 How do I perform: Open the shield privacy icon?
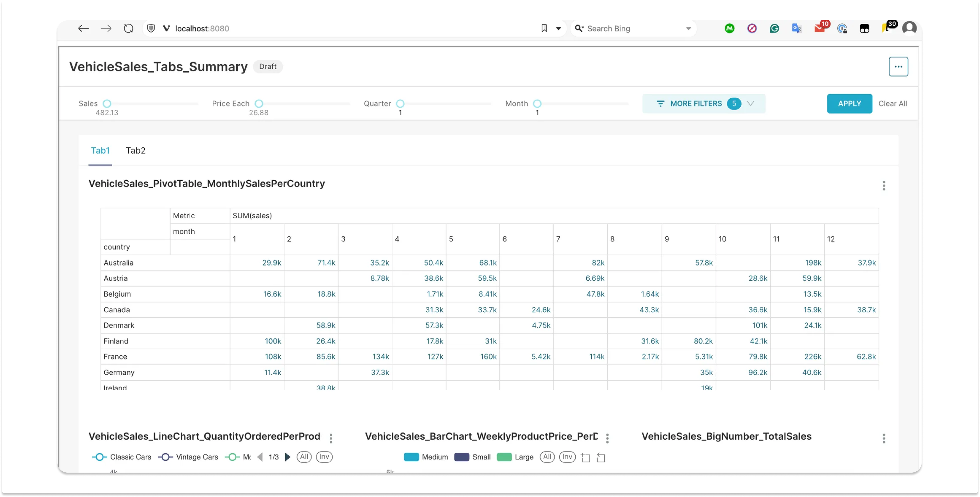coord(151,28)
